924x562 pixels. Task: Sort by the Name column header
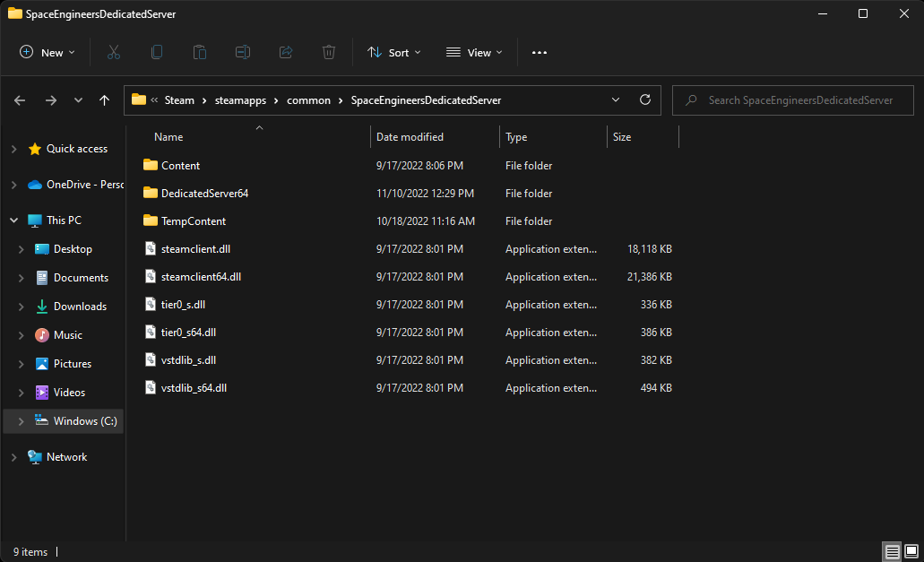pos(168,136)
